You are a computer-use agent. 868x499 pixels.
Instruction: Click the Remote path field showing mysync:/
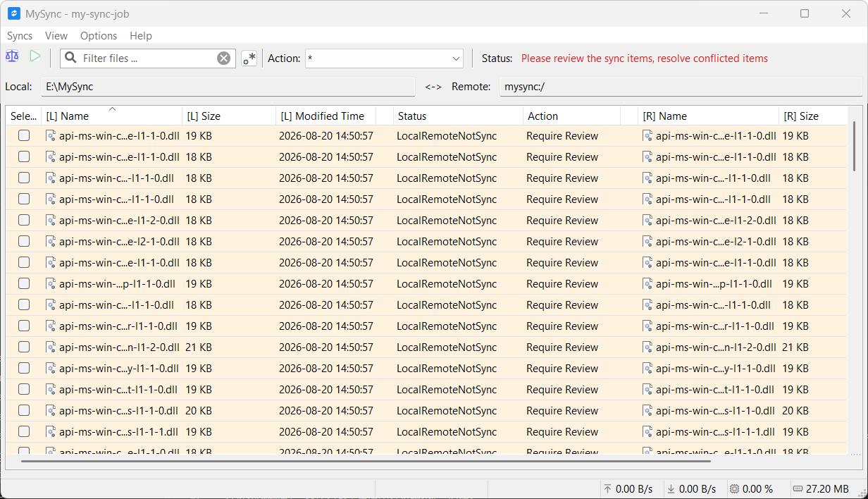(x=681, y=87)
